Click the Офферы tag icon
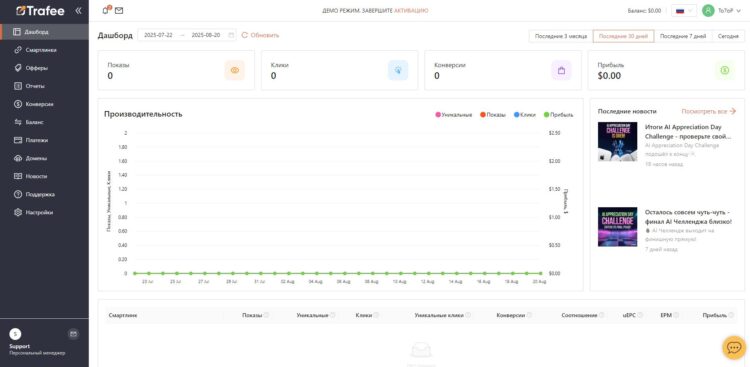The height and width of the screenshot is (367, 750). (x=18, y=68)
